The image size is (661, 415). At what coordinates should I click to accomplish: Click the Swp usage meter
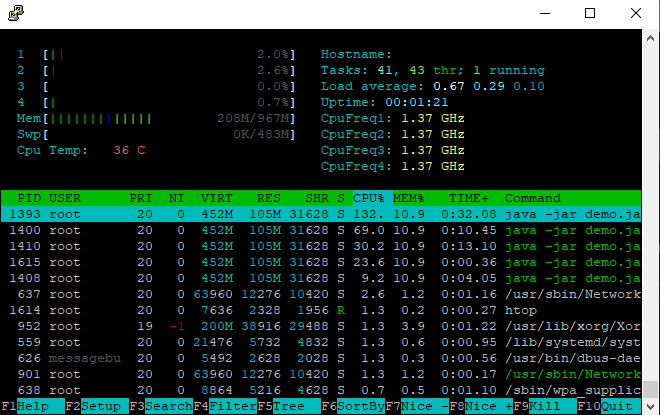tap(156, 135)
